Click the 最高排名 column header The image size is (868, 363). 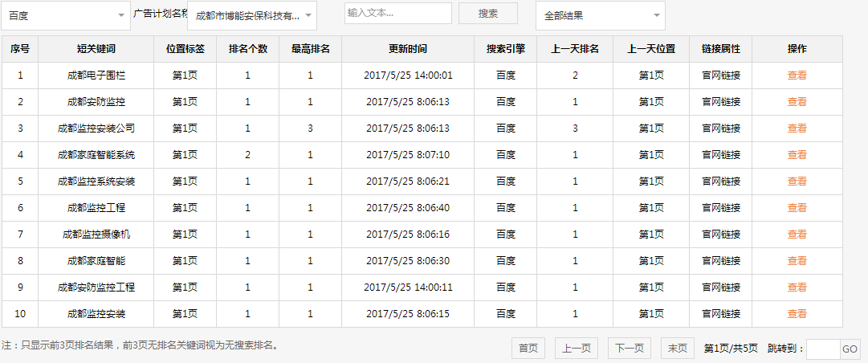point(311,49)
